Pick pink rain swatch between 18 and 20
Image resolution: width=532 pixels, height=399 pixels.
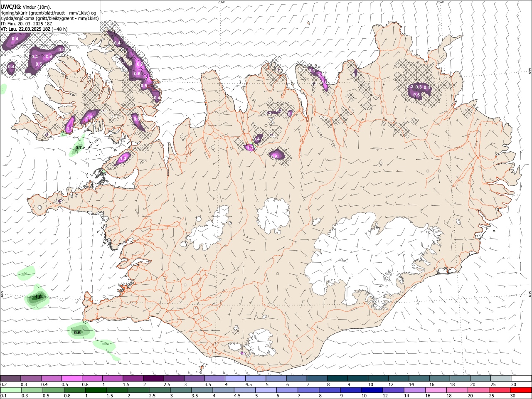coord(457,390)
